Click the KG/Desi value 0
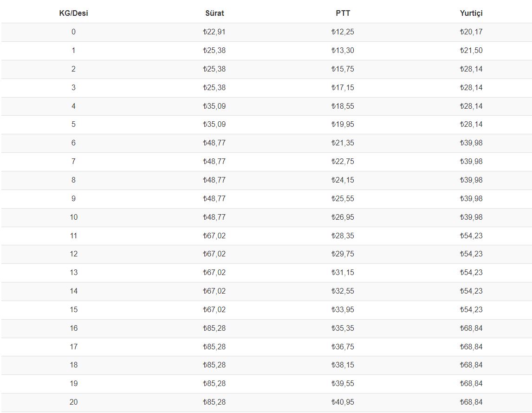 point(74,32)
